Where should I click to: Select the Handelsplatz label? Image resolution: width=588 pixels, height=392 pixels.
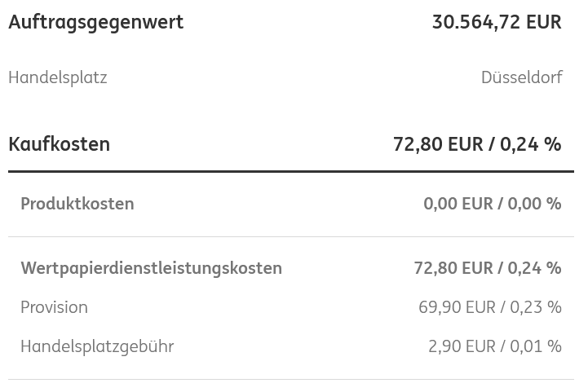pos(57,77)
